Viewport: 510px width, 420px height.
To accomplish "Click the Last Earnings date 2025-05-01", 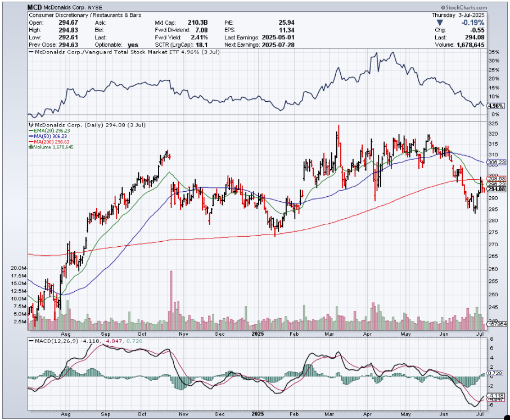I will (x=278, y=38).
